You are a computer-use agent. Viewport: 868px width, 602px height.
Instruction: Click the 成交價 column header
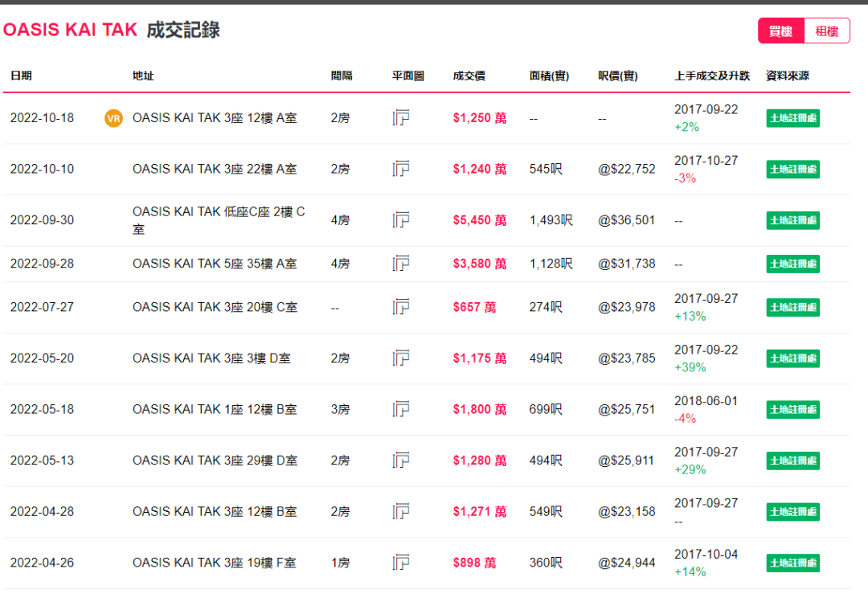(469, 76)
